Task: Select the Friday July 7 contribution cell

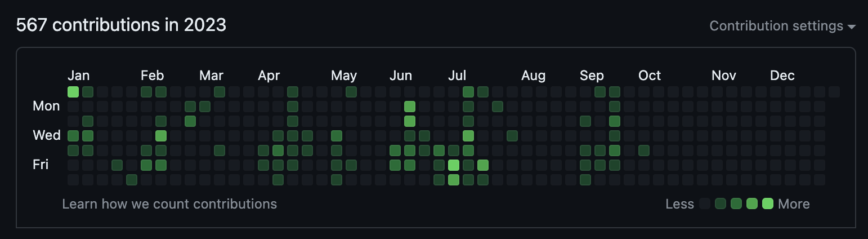Action: (x=454, y=165)
